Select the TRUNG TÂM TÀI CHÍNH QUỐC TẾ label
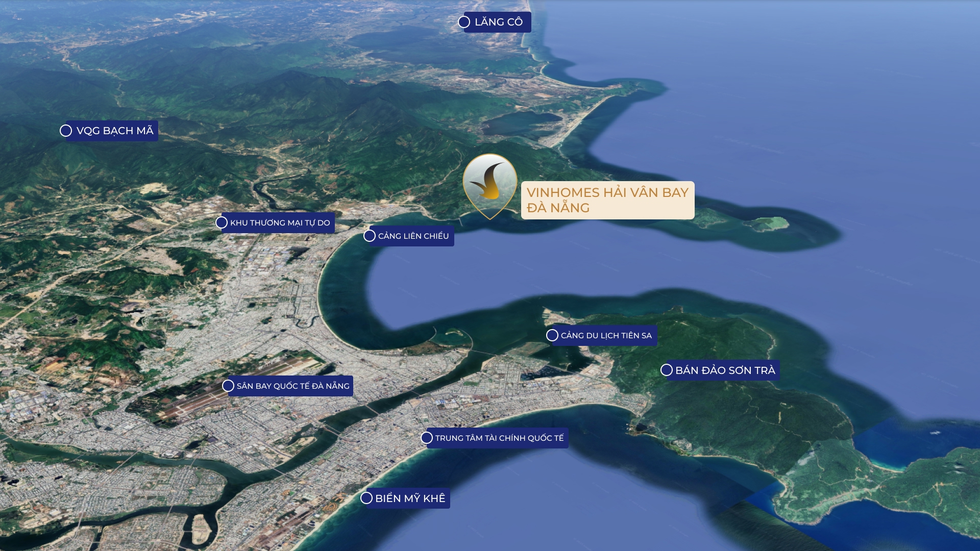The height and width of the screenshot is (551, 980). pos(498,438)
